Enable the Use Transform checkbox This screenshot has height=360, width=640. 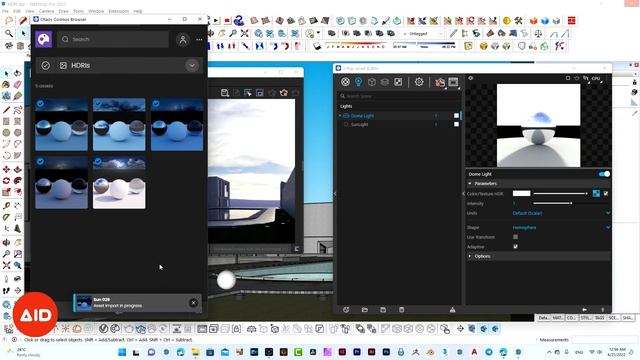coord(516,237)
